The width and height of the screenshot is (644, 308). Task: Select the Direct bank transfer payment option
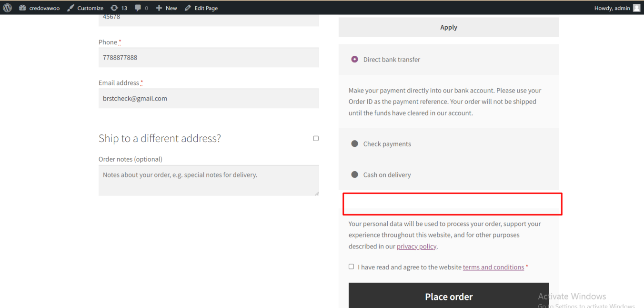[x=354, y=59]
